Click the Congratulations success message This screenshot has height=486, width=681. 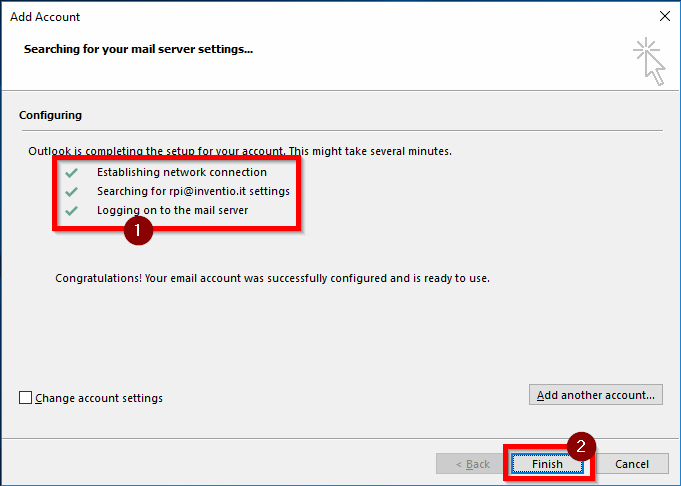pos(272,278)
